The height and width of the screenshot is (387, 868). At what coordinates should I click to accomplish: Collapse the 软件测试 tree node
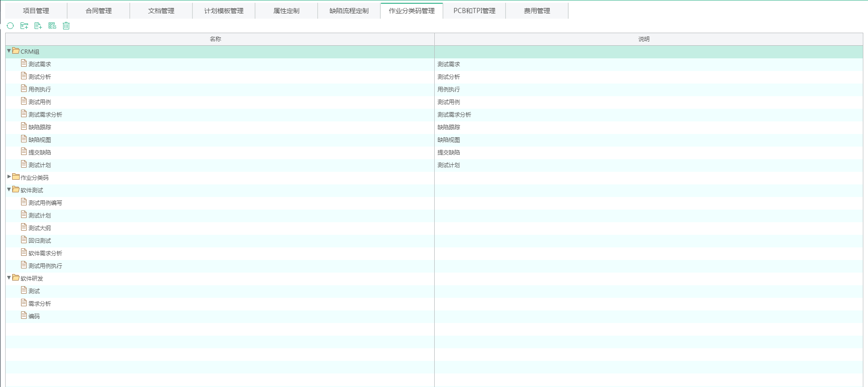[9, 190]
